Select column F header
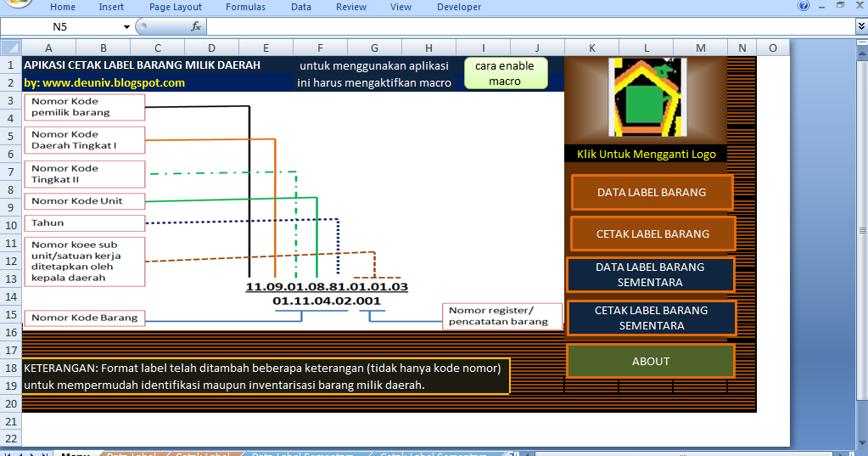Screen dimensions: 868x456 pyautogui.click(x=320, y=48)
